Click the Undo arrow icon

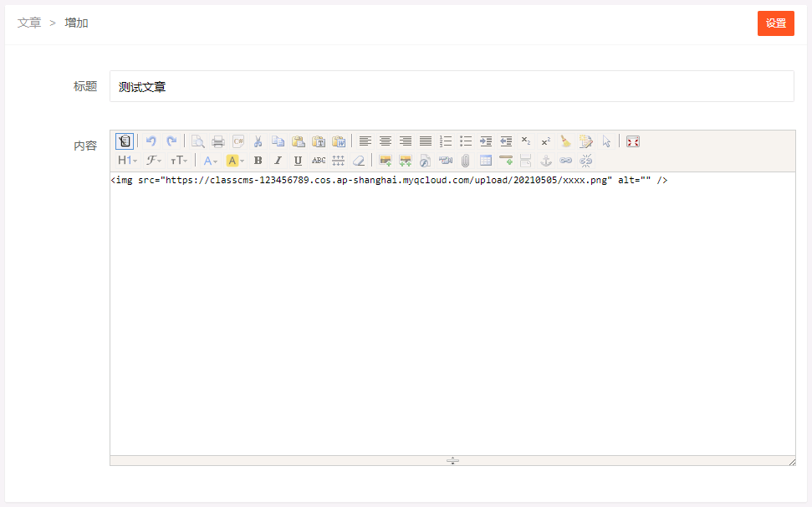(x=151, y=141)
